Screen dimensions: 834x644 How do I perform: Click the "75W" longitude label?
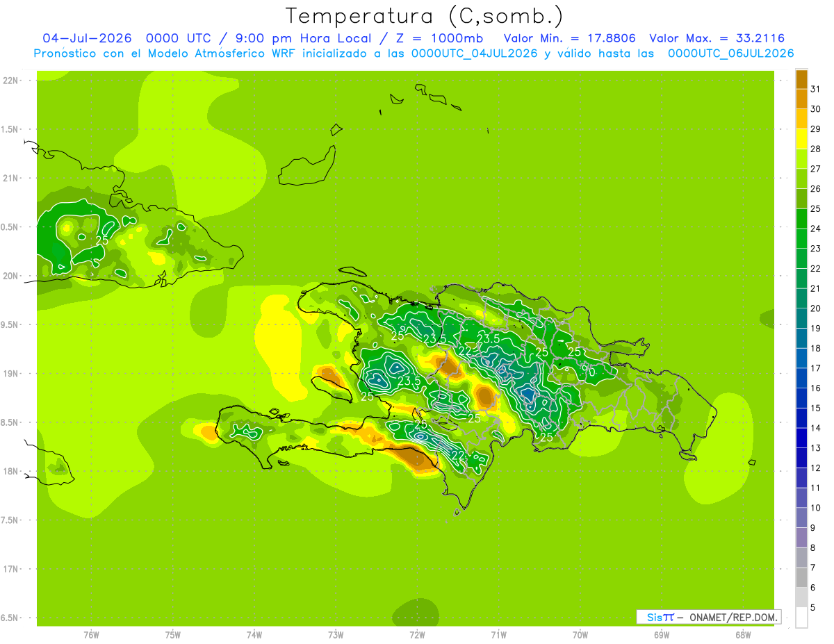173,635
